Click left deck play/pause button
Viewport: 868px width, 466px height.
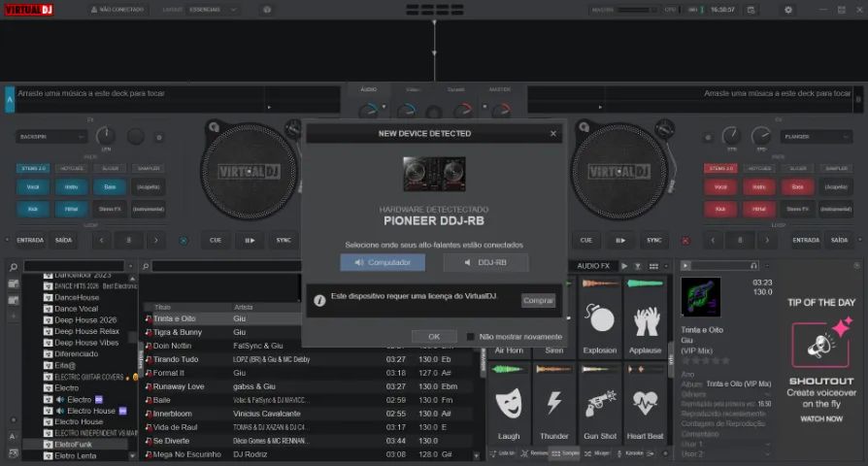coord(250,240)
